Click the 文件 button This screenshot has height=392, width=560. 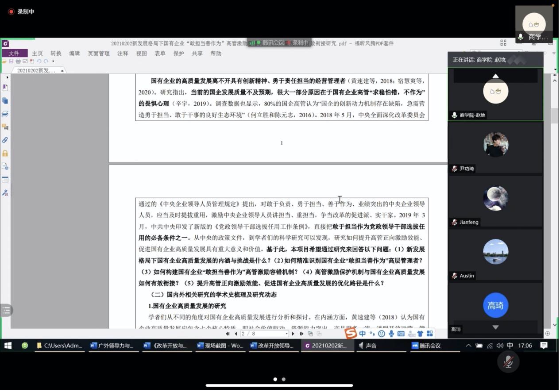tap(14, 54)
